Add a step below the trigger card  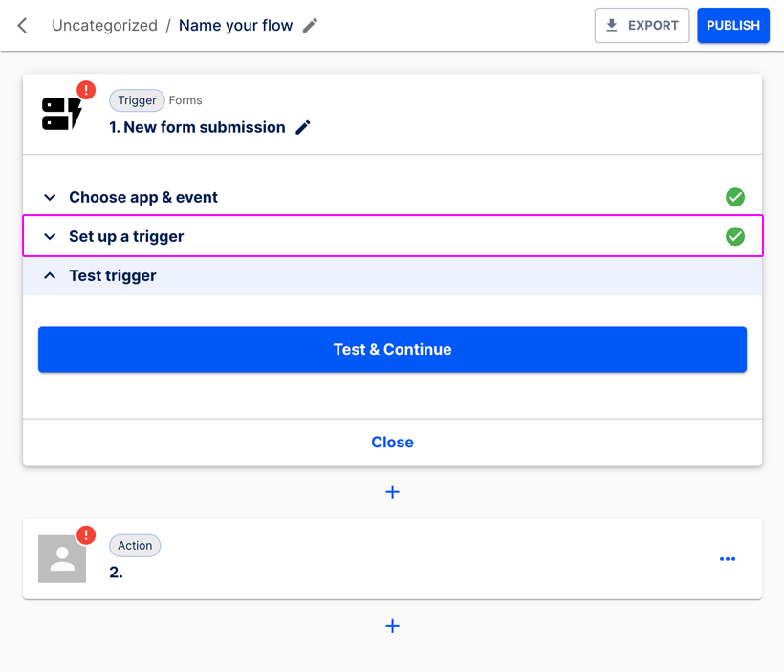(x=393, y=492)
